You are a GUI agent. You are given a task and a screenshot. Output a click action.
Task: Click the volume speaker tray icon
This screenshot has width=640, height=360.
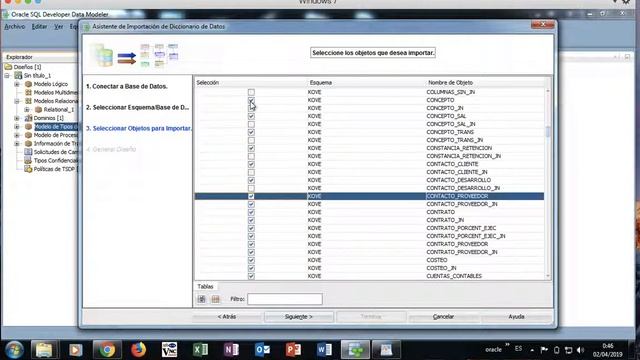point(580,350)
